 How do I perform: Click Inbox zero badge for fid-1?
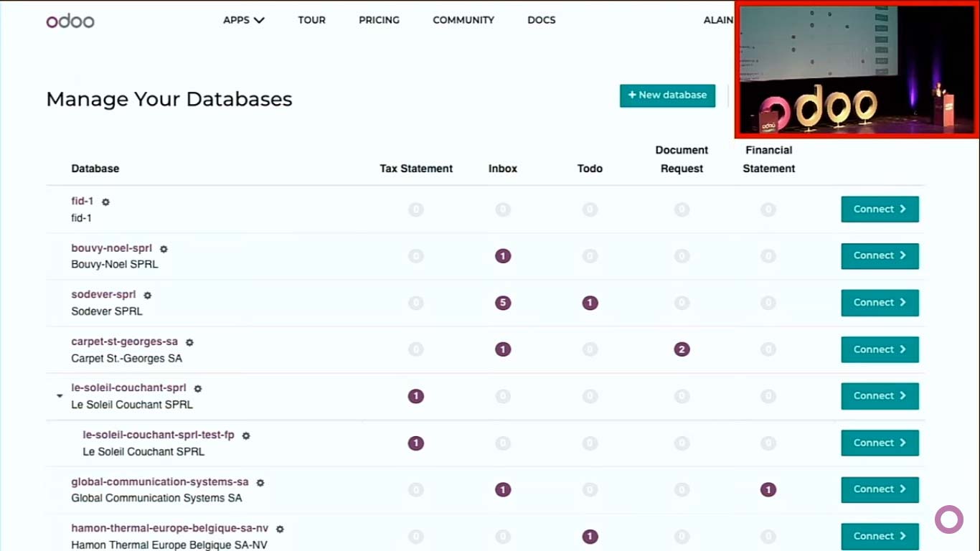tap(503, 209)
